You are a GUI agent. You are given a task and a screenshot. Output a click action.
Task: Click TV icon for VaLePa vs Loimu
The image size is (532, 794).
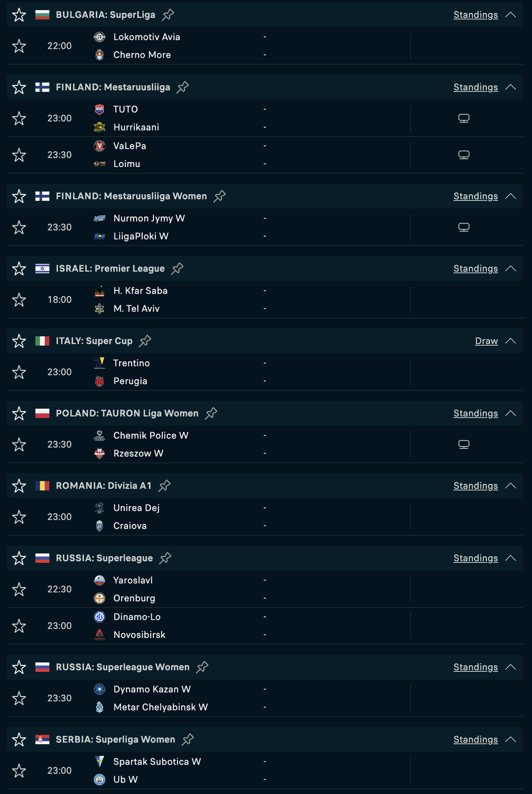464,155
